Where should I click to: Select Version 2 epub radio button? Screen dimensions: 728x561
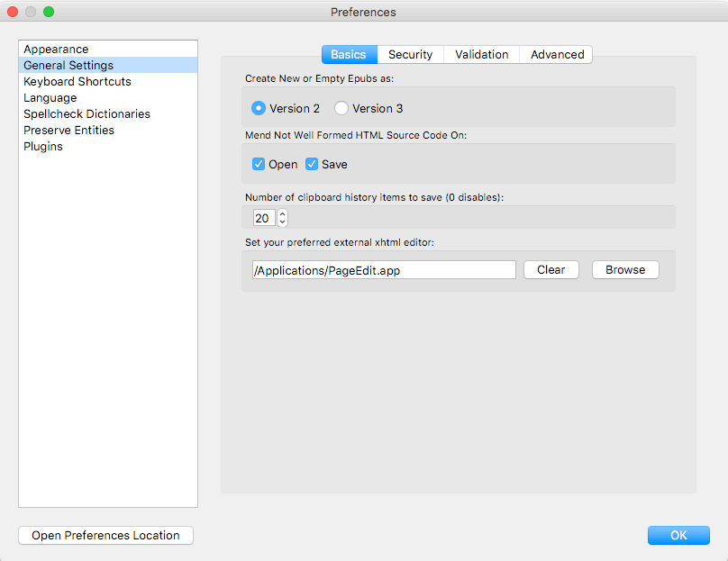click(x=259, y=108)
